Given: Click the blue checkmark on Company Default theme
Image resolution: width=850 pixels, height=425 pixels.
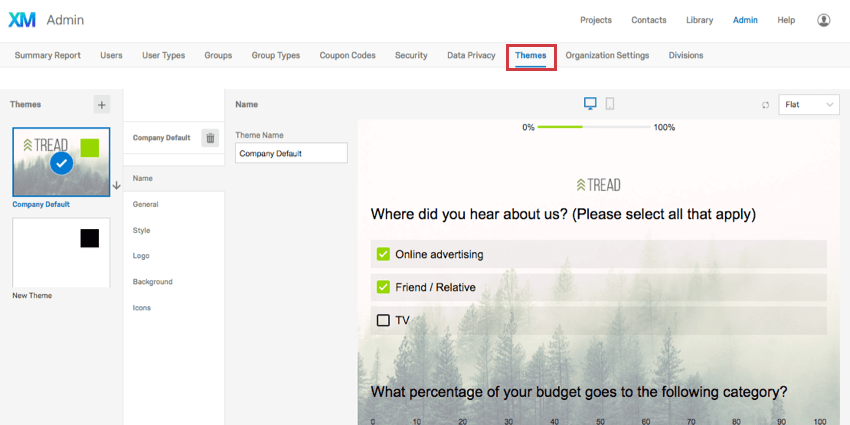Looking at the screenshot, I should pos(62,163).
